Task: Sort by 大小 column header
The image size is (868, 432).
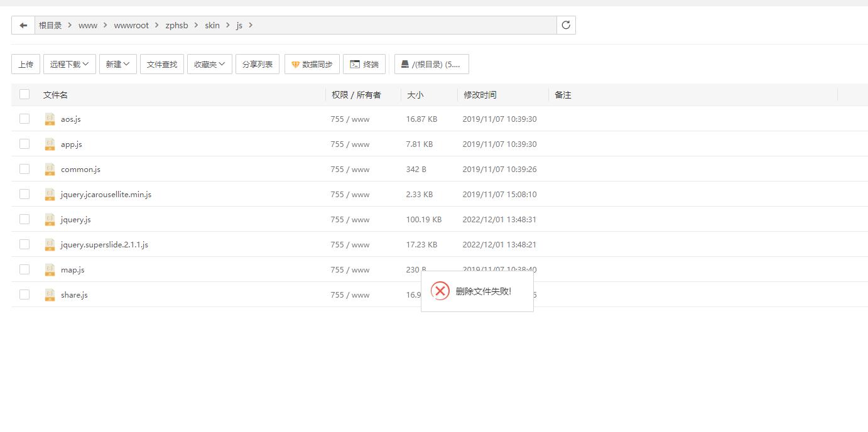Action: pos(415,95)
